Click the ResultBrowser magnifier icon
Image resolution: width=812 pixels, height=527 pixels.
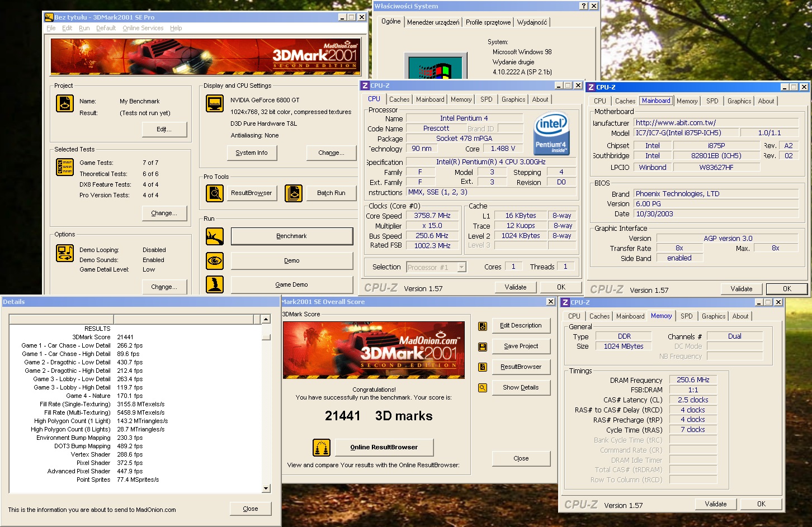(x=215, y=193)
